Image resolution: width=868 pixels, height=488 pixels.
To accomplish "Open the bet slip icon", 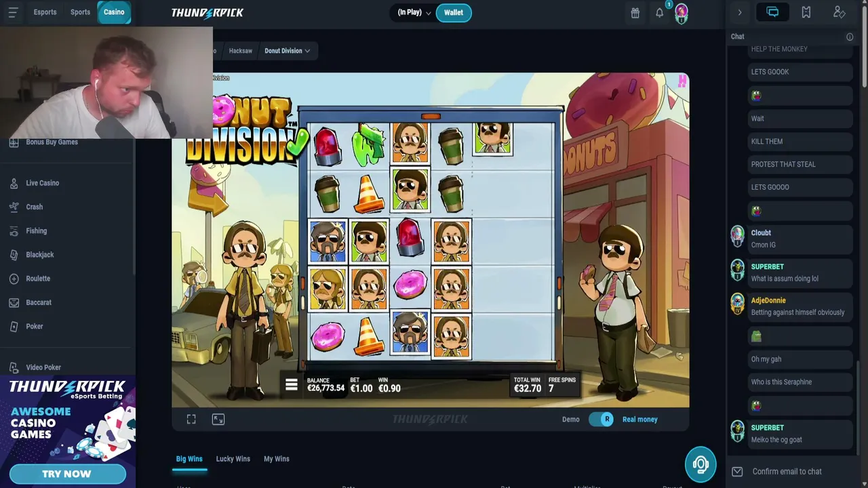I will click(x=806, y=12).
